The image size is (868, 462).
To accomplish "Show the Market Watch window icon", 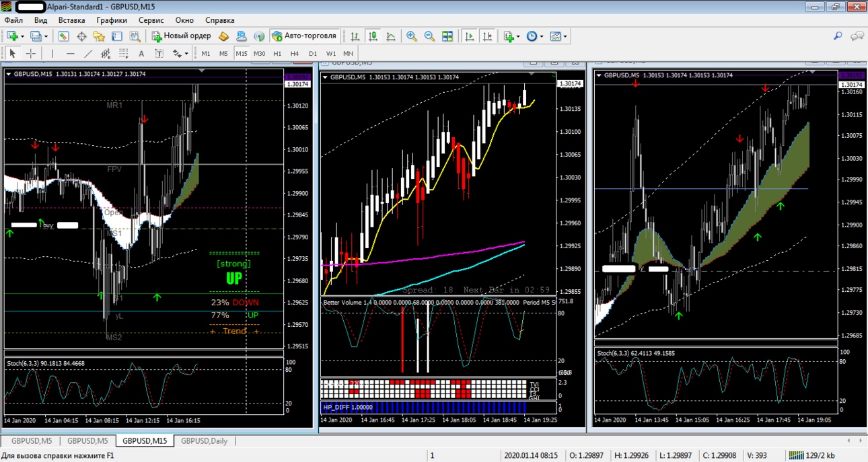I will click(63, 36).
